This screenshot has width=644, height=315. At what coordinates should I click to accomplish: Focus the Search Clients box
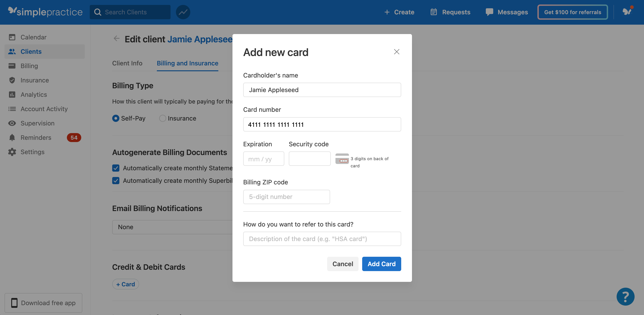130,12
